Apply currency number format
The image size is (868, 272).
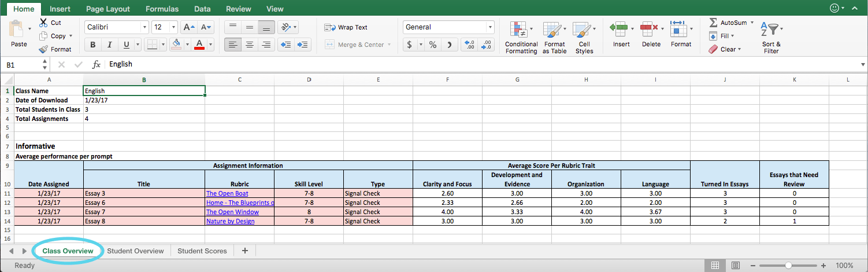pyautogui.click(x=410, y=45)
